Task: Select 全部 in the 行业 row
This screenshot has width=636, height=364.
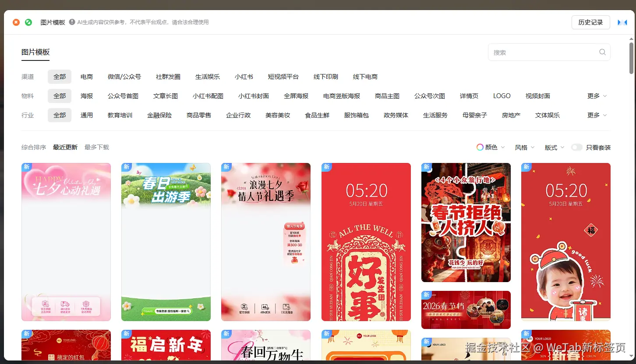Action: pyautogui.click(x=60, y=115)
